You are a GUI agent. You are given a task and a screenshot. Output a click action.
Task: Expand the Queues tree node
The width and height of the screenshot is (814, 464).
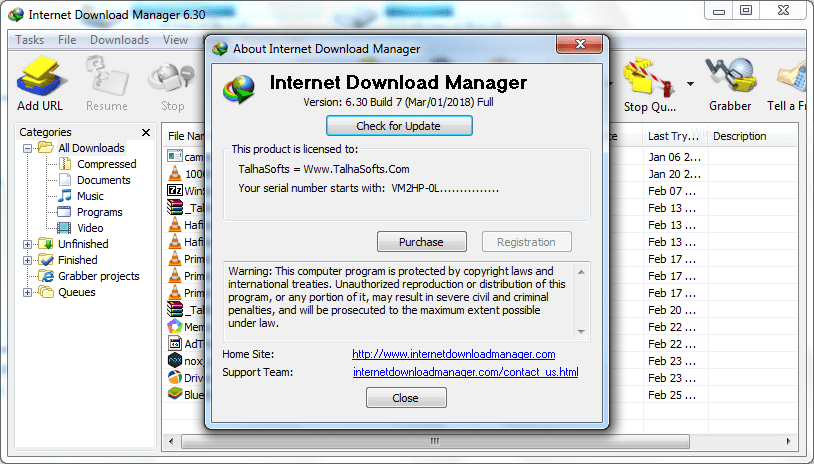click(28, 293)
